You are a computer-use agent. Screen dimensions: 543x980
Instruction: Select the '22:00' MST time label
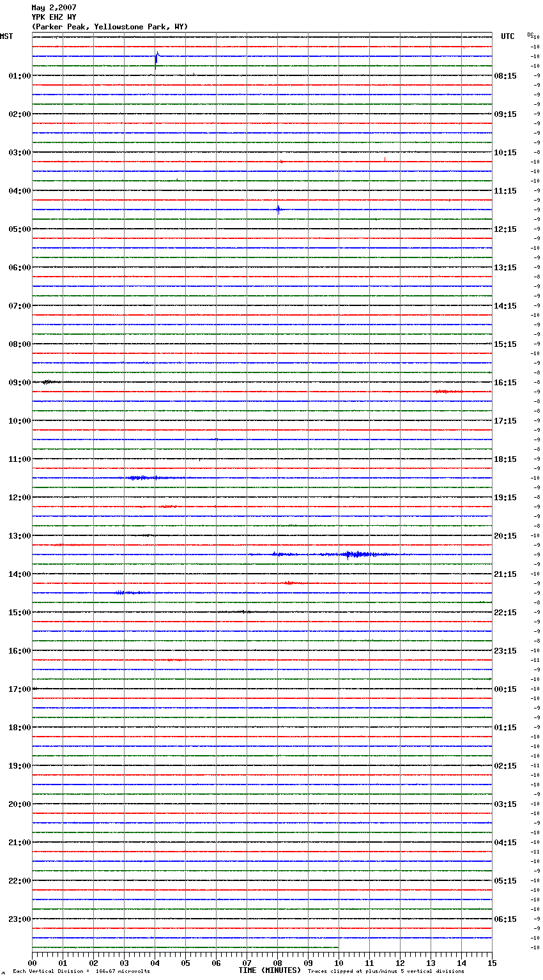click(20, 881)
